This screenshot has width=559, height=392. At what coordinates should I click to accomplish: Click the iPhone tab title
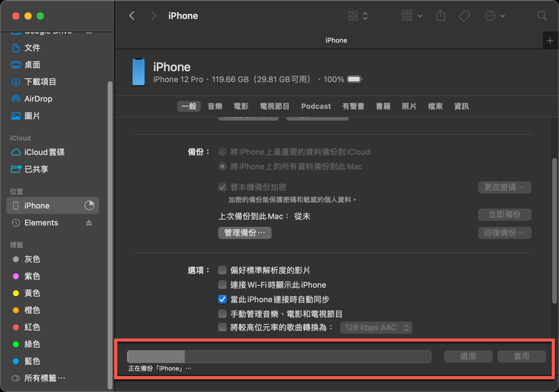336,40
